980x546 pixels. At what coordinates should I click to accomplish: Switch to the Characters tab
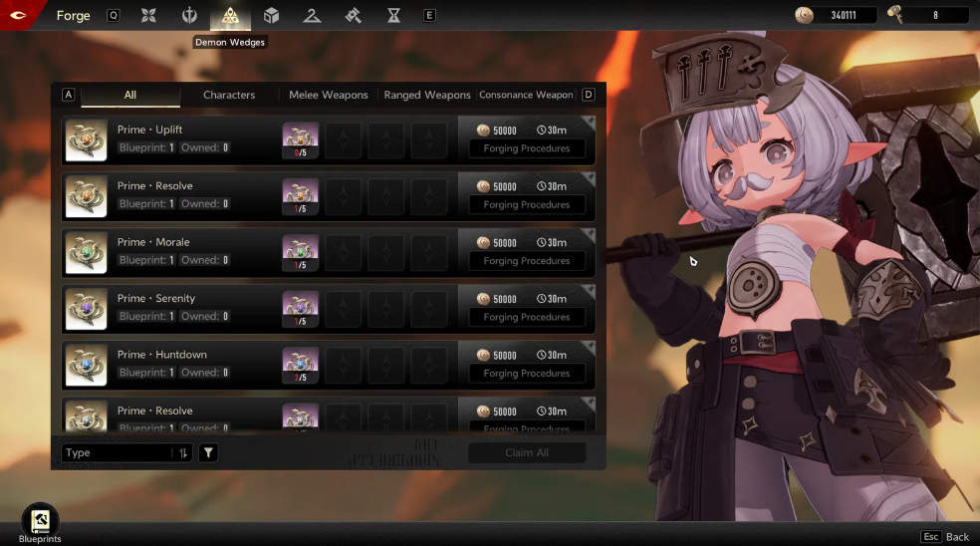(229, 95)
